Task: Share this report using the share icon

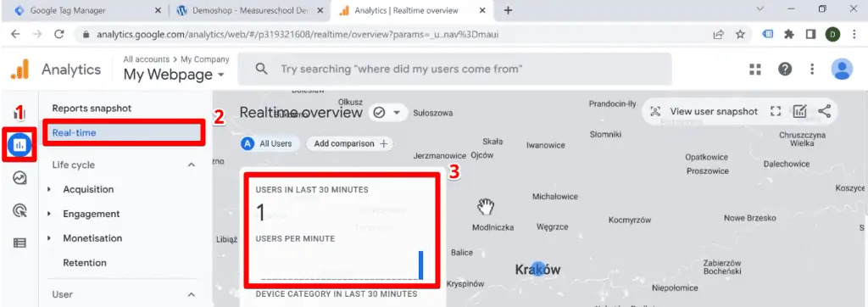Action: pyautogui.click(x=824, y=111)
